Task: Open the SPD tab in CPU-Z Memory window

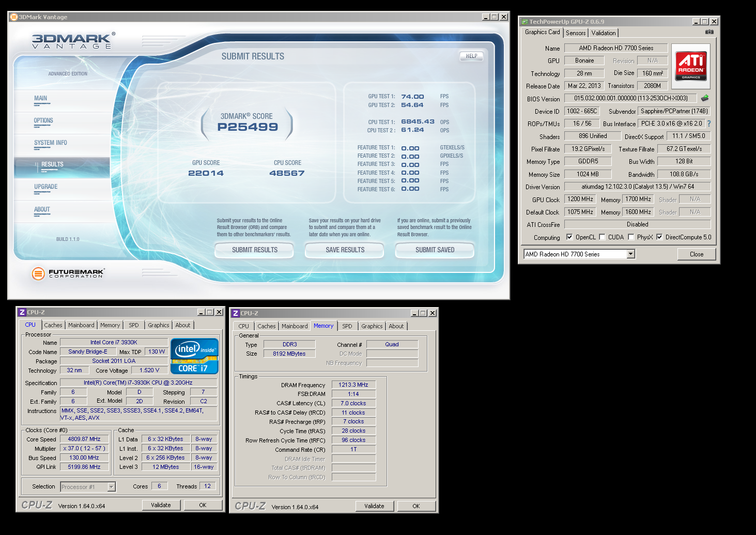Action: pos(347,326)
